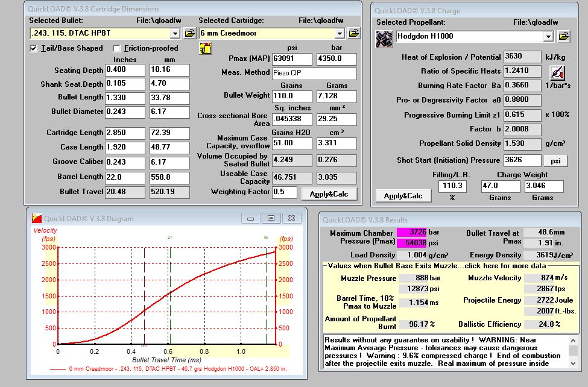The width and height of the screenshot is (588, 387).
Task: Open propellant file folder icon
Action: (563, 36)
